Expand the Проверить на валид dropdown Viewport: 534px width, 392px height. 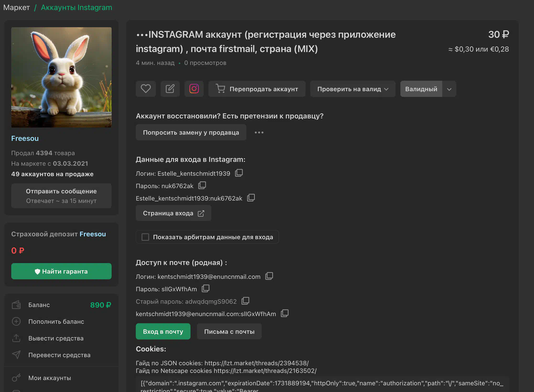point(353,89)
